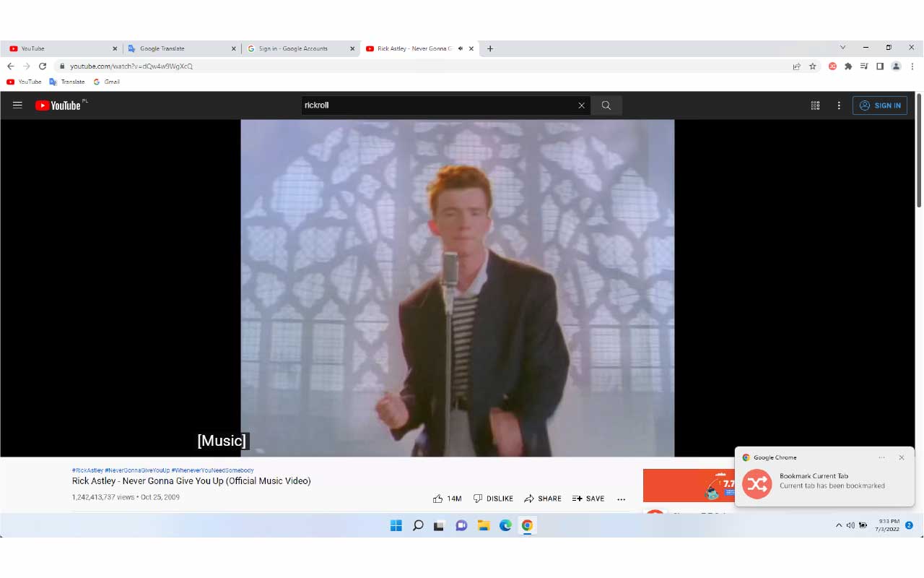Open more actions ellipsis under video
This screenshot has height=578, width=924.
click(x=621, y=499)
